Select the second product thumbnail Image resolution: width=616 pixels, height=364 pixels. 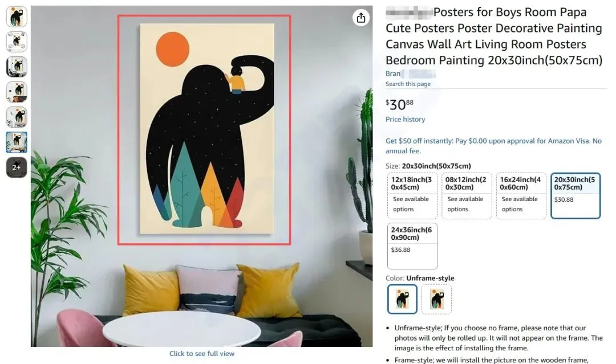[17, 42]
